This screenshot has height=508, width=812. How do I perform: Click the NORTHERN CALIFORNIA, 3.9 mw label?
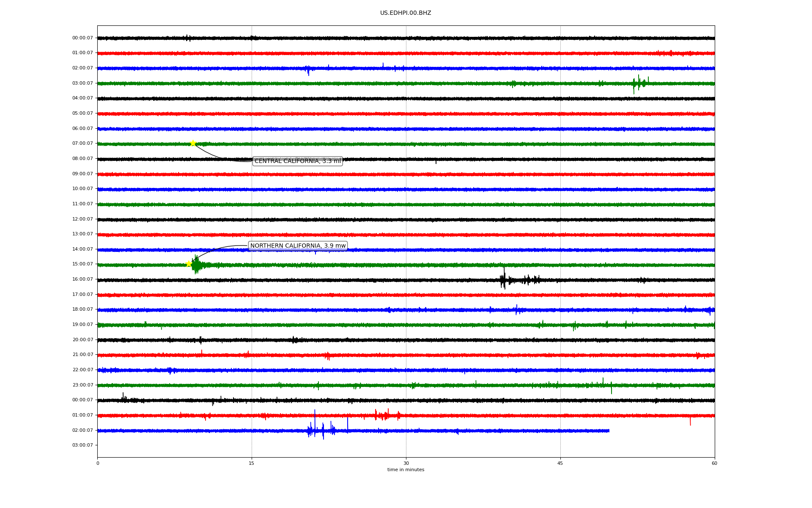click(298, 246)
